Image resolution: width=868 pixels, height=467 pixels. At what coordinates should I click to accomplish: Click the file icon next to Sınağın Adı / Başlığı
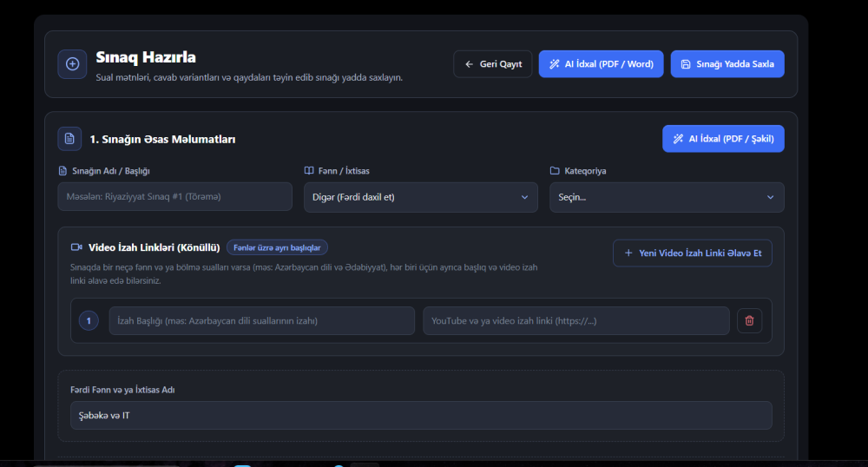pos(62,170)
